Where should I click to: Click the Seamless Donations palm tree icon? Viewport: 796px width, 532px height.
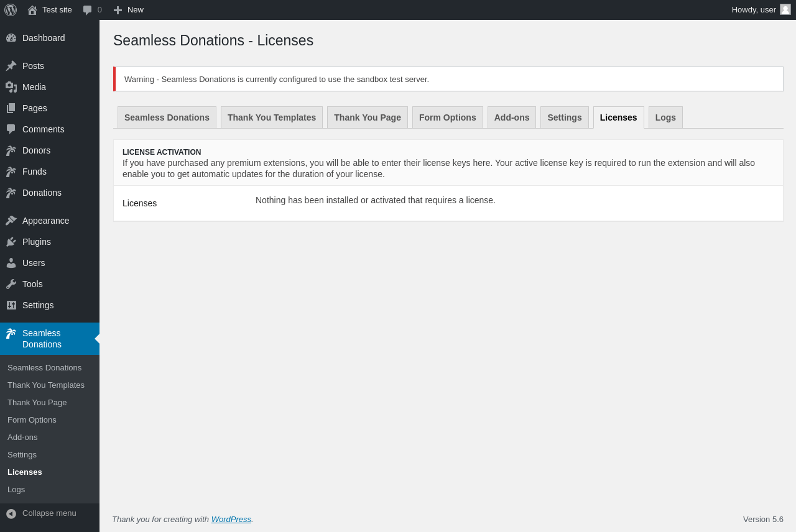point(11,334)
